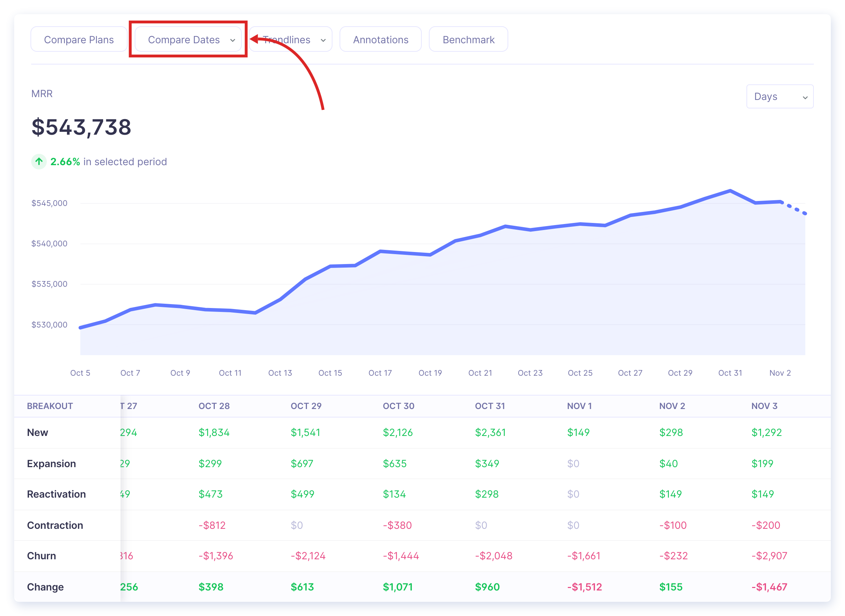Viewport: 845px width, 616px height.
Task: Click the chart peak near Oct 31
Action: click(x=730, y=191)
